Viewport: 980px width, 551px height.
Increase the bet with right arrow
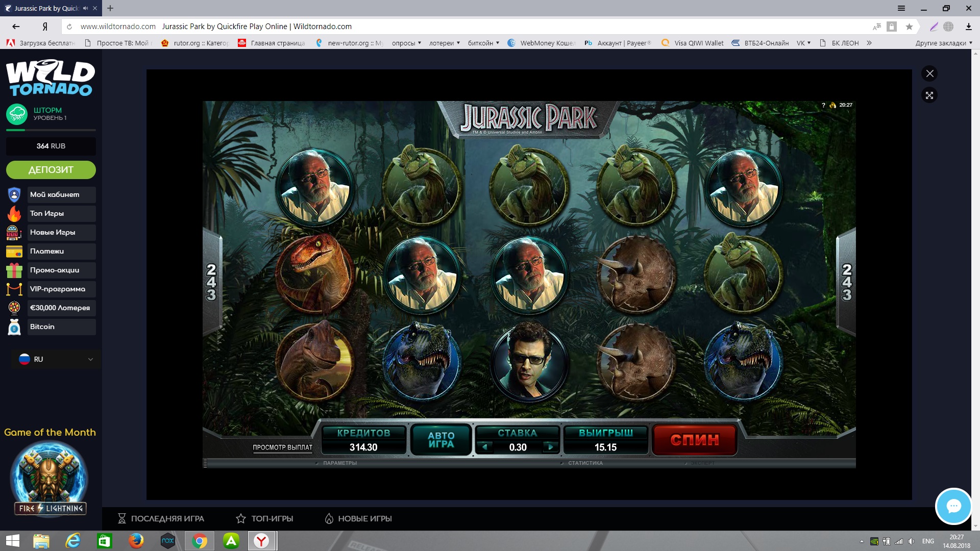pyautogui.click(x=550, y=447)
